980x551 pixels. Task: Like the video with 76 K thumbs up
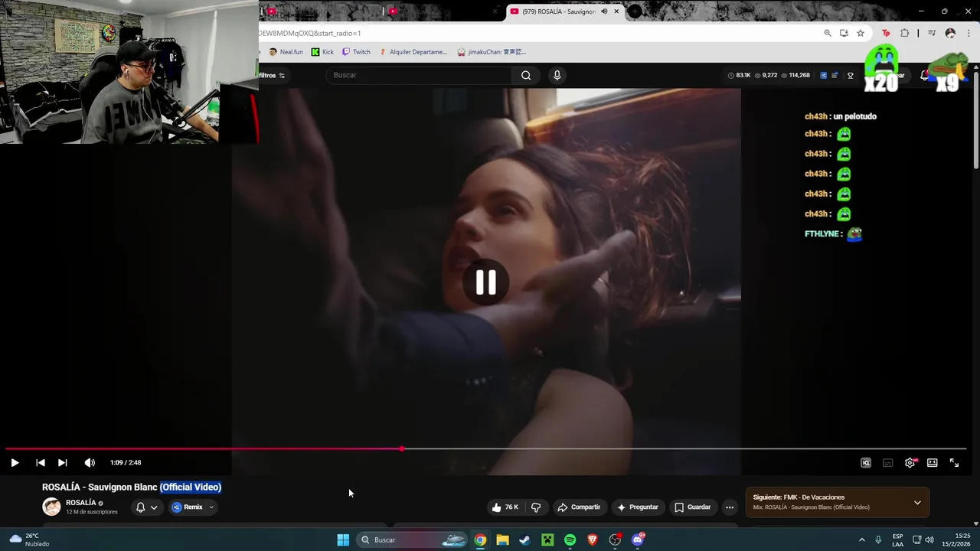click(x=505, y=507)
